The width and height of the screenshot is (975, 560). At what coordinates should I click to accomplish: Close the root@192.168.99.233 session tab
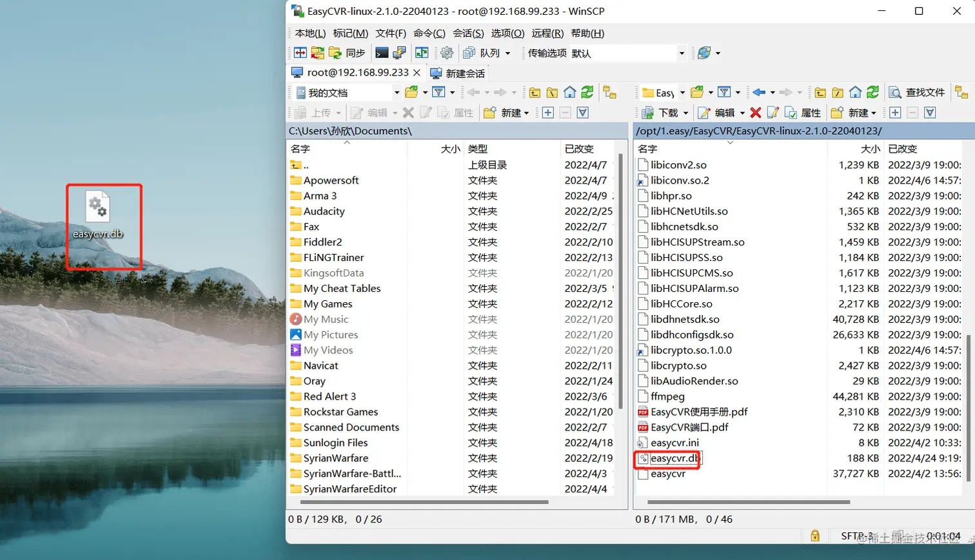tap(417, 73)
